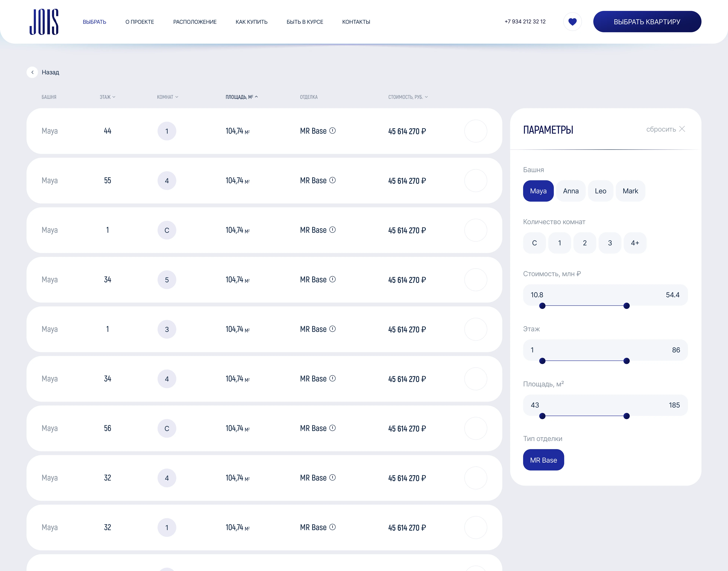Image resolution: width=728 pixels, height=571 pixels.
Task: Toggle the Maya tower filter
Action: 538,191
